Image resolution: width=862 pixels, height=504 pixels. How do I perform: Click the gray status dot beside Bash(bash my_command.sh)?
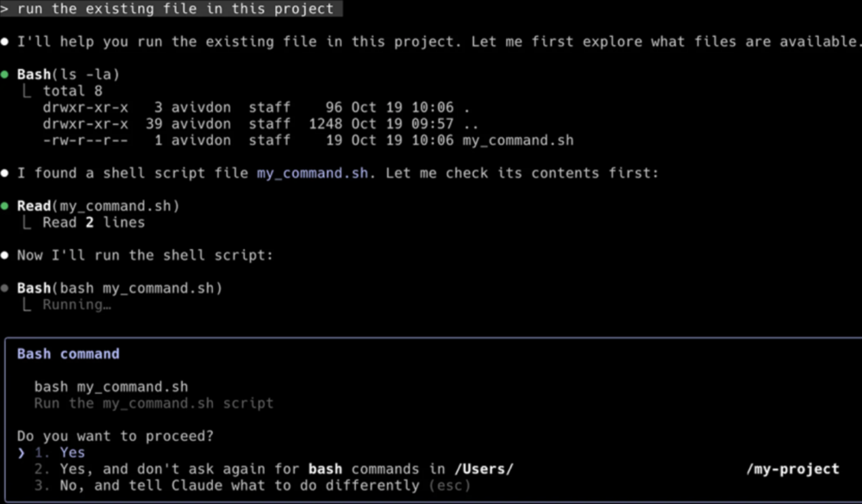tap(5, 288)
